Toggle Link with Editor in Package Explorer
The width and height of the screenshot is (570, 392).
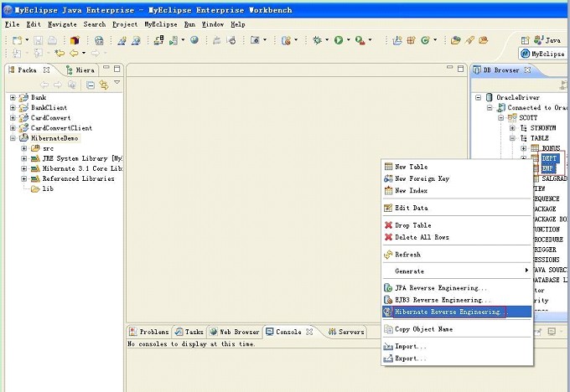(104, 85)
